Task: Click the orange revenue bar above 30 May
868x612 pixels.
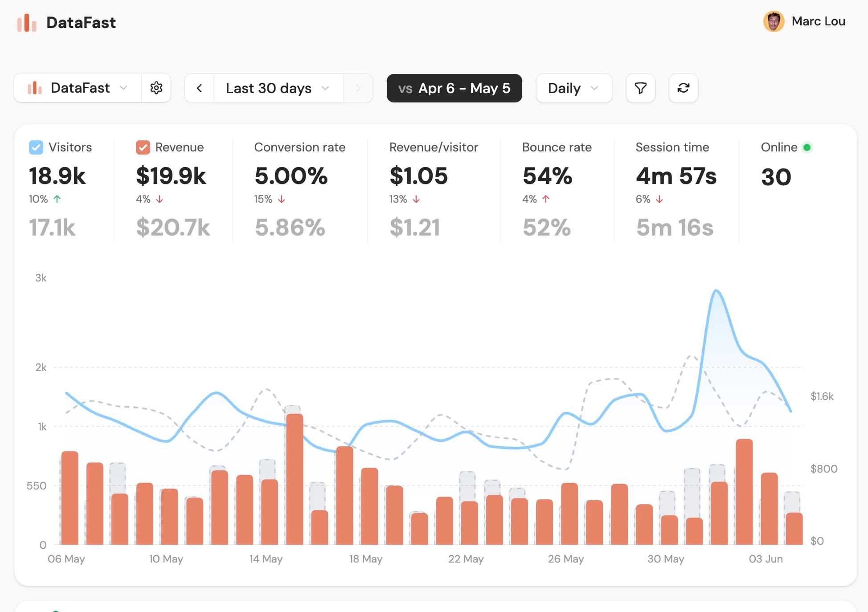Action: (x=669, y=530)
